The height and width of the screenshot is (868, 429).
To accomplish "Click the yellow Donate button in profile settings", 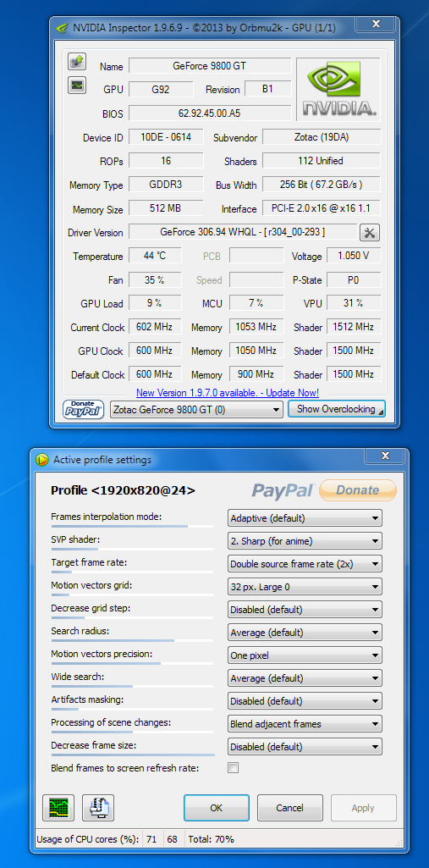I will click(358, 490).
